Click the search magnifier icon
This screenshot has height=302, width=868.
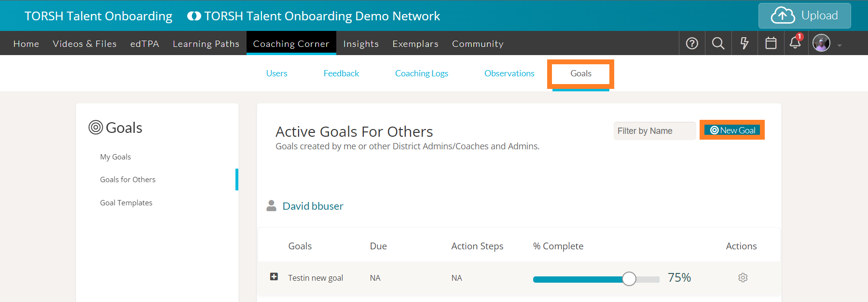718,43
